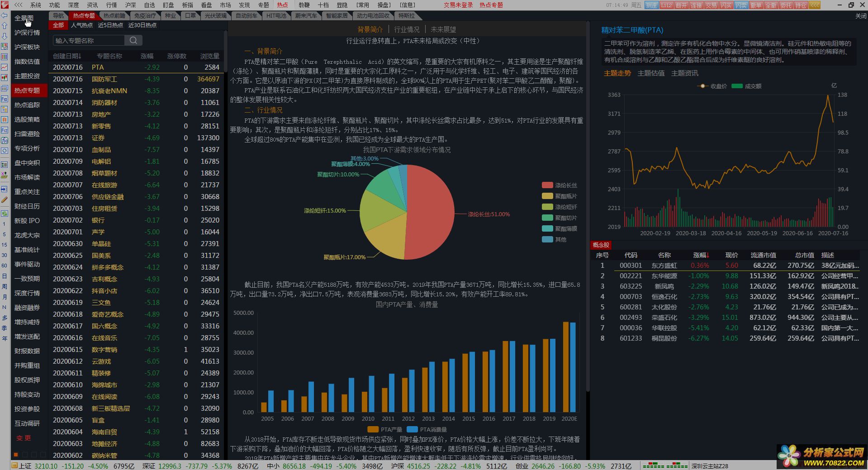Toggle 聚酯切片 legend in pie chart

tap(560, 218)
